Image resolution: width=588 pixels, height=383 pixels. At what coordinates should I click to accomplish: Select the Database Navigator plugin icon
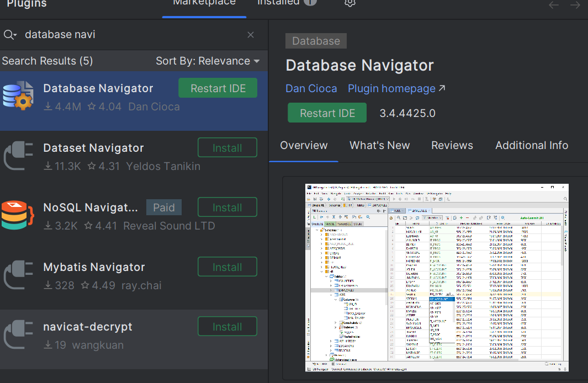pos(18,96)
